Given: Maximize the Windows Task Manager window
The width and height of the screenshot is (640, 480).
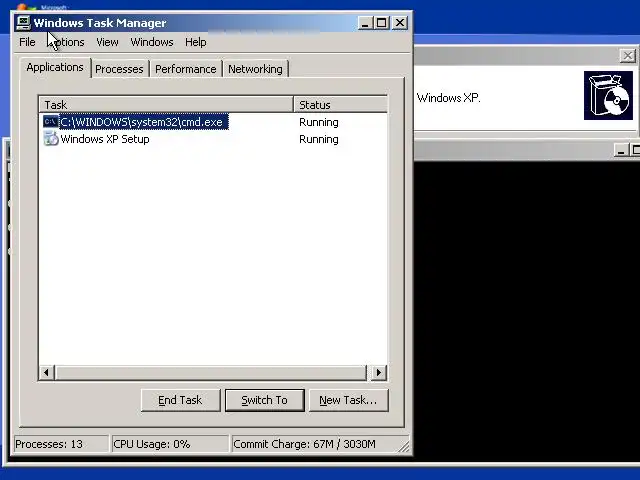Looking at the screenshot, I should (382, 23).
